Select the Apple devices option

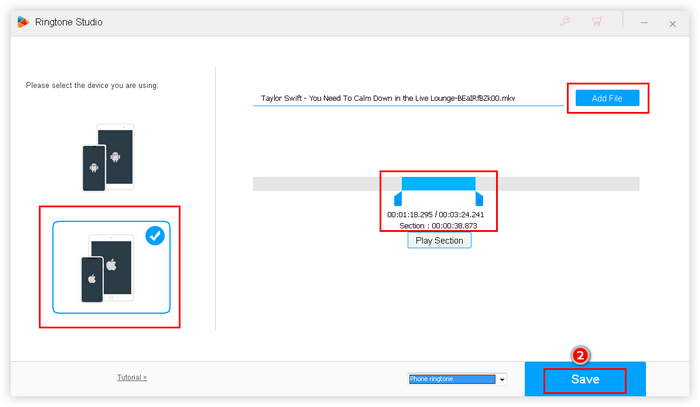(x=111, y=267)
